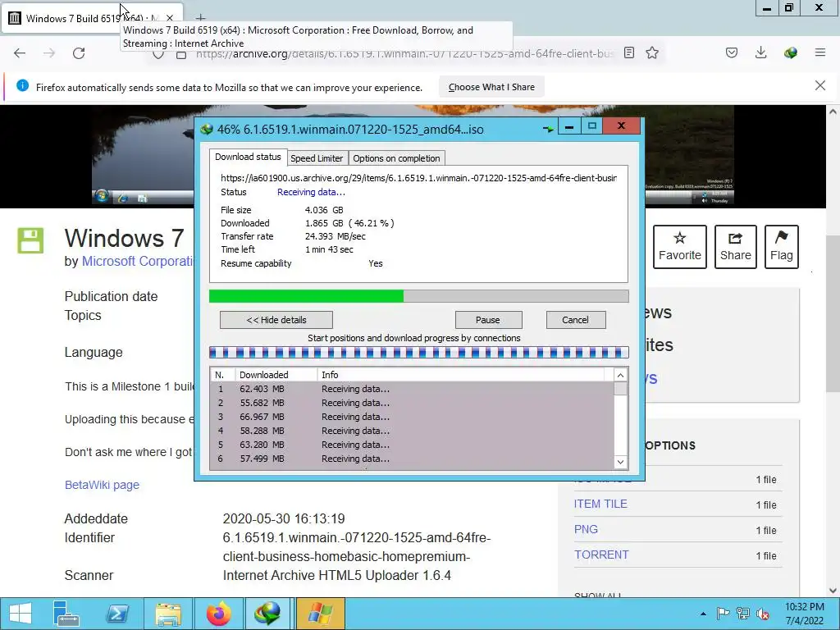Show hidden tray icons arrow

703,614
